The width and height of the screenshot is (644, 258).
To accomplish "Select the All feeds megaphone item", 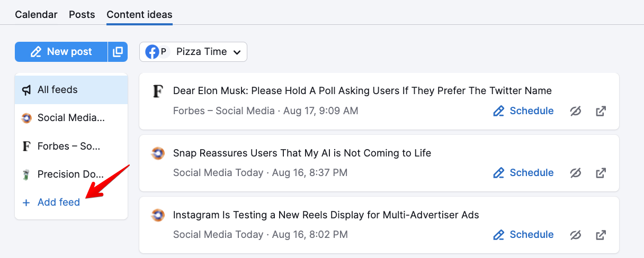I will (x=71, y=90).
